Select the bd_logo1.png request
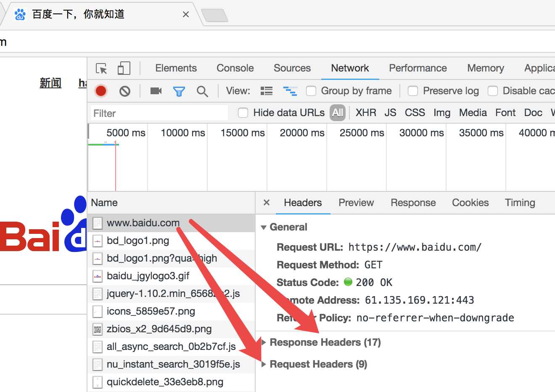555x392 pixels. click(171, 241)
